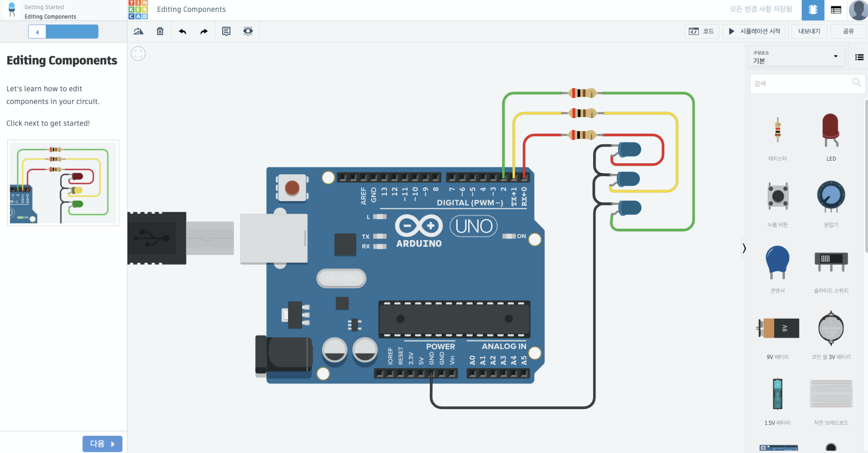Collapse the components side panel chevron
Image resolution: width=868 pixels, height=453 pixels.
coord(744,248)
